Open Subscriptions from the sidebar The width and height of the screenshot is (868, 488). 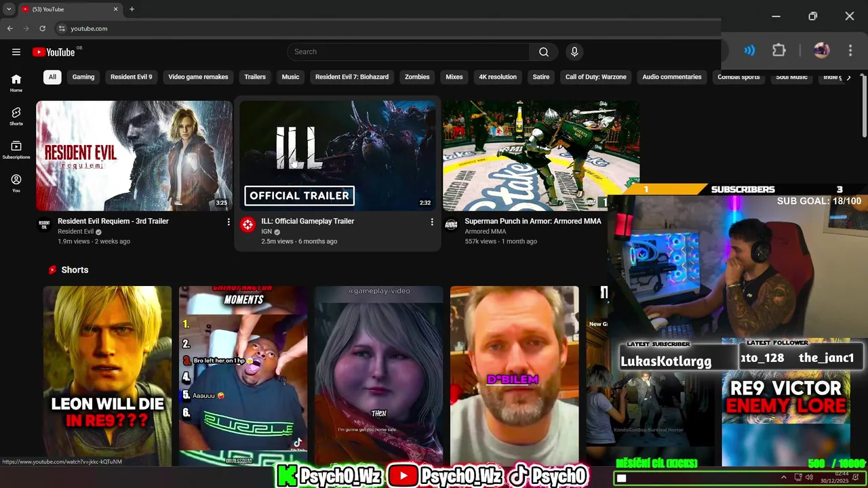click(x=16, y=150)
